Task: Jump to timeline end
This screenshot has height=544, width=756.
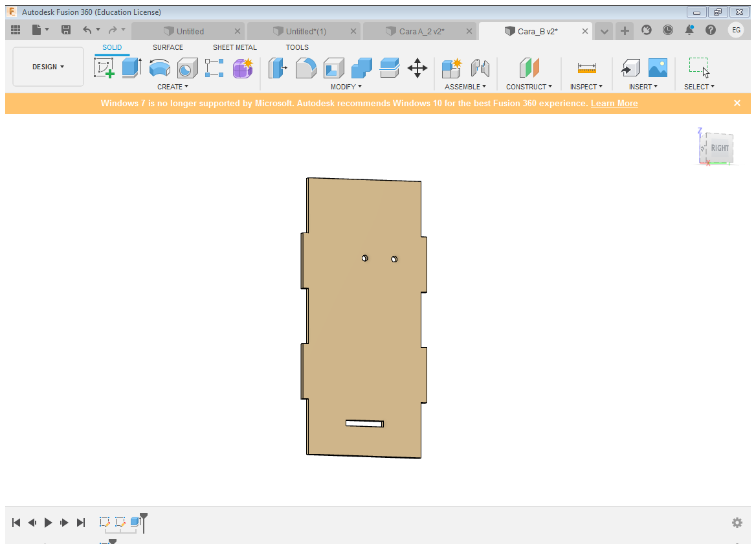Action: (80, 522)
